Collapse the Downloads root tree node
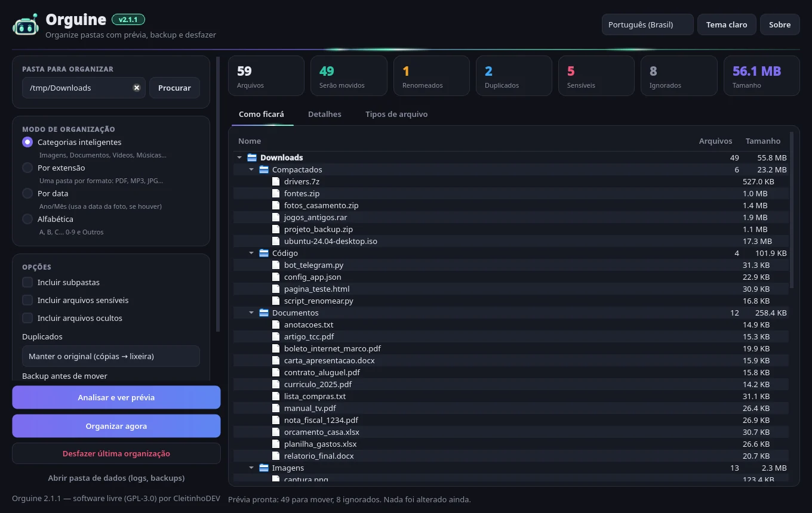Image resolution: width=812 pixels, height=513 pixels. pos(239,157)
